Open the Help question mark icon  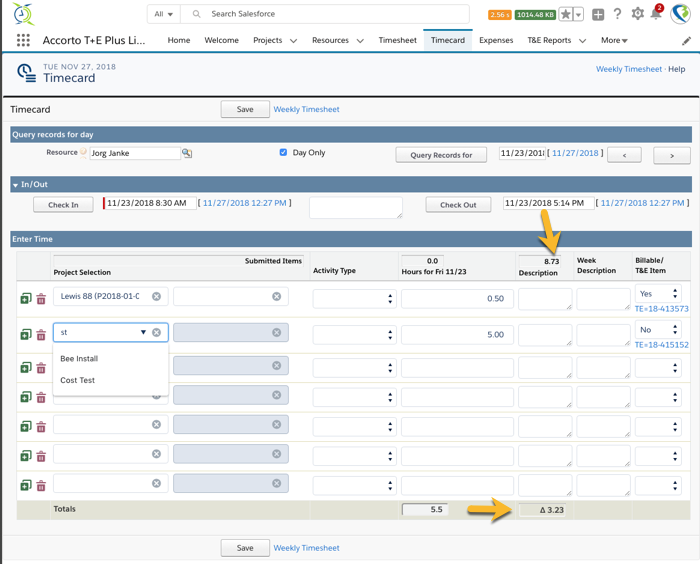[x=617, y=14]
